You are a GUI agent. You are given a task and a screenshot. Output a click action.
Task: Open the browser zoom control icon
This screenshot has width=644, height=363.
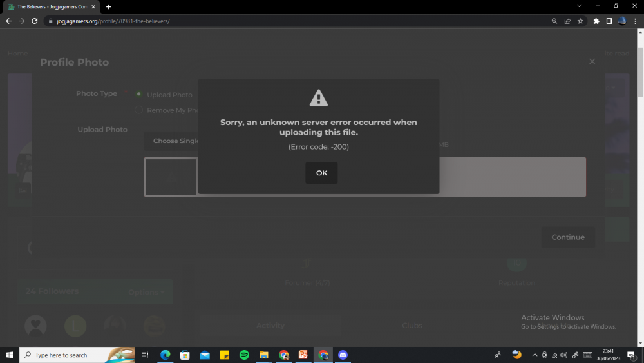[x=554, y=21]
